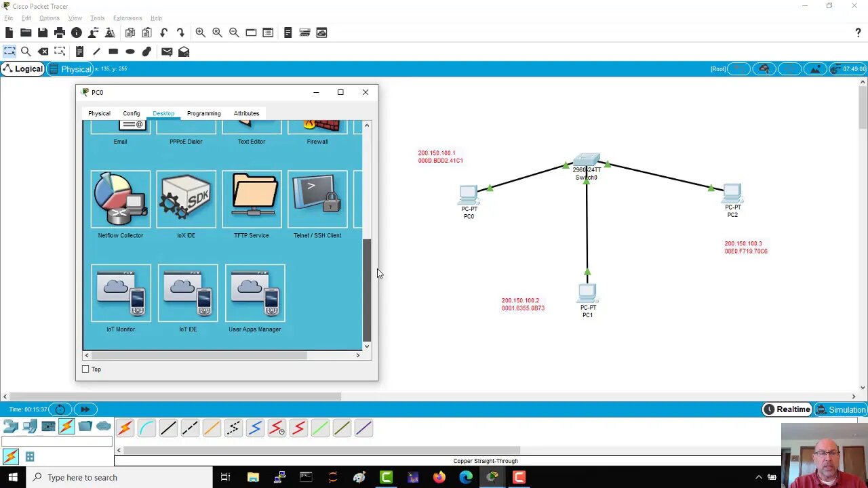
Task: Open the Options menu
Action: coord(49,18)
